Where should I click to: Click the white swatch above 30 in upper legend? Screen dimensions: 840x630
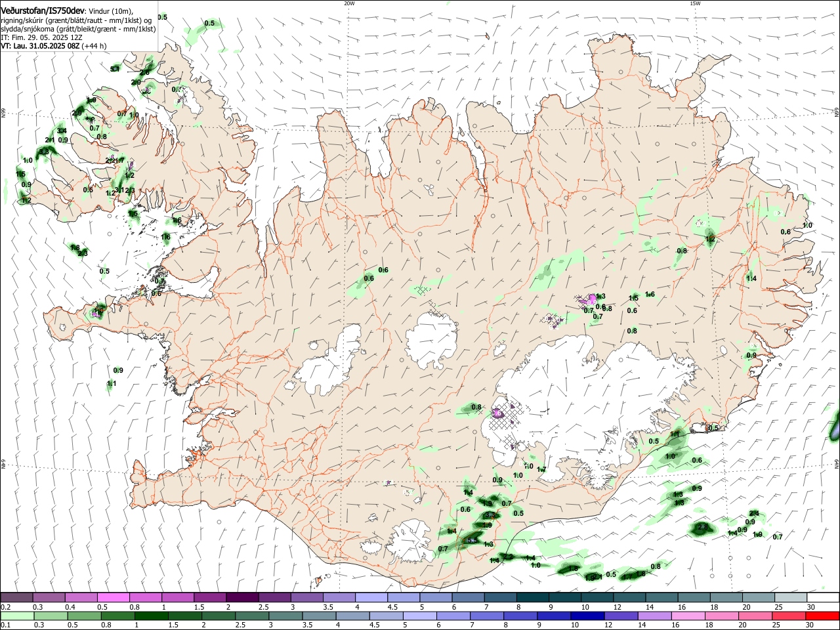[x=823, y=597]
